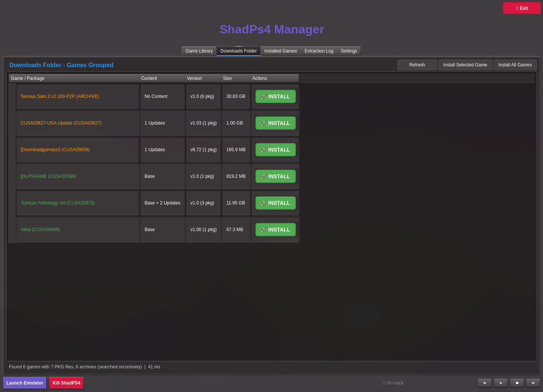Screen dimensions: 543x392
Task: Click Install All Games button
Action: coord(515,65)
